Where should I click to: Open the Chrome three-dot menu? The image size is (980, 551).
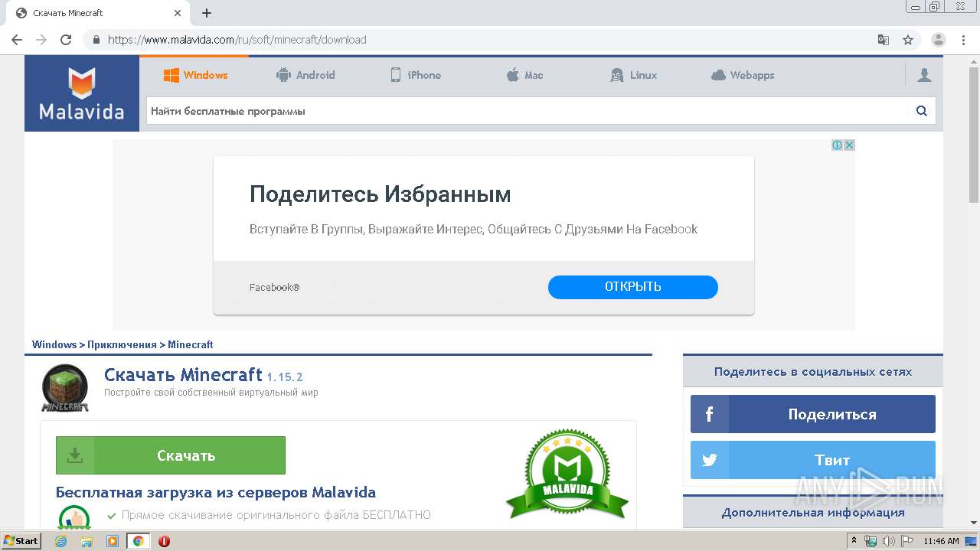pyautogui.click(x=964, y=40)
